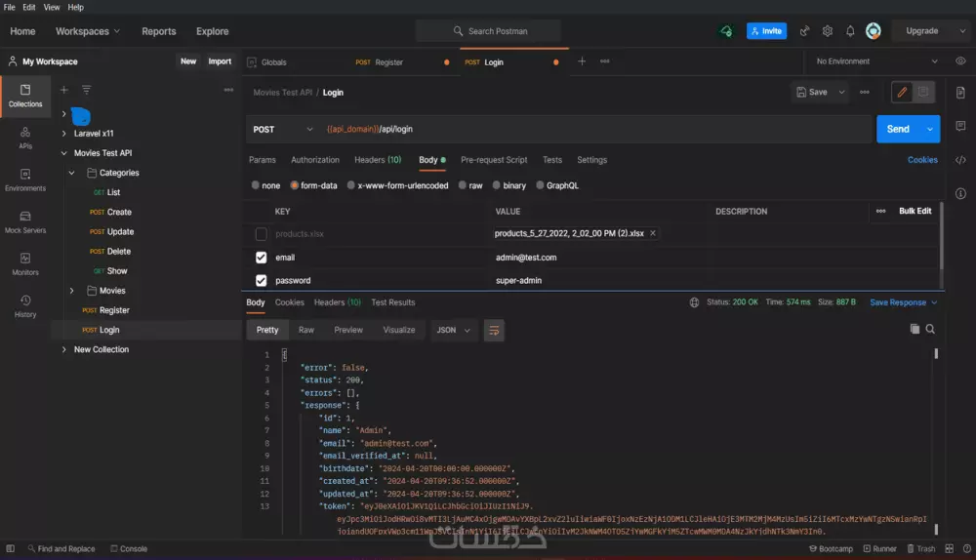Click the sync status cloud icon

(726, 31)
